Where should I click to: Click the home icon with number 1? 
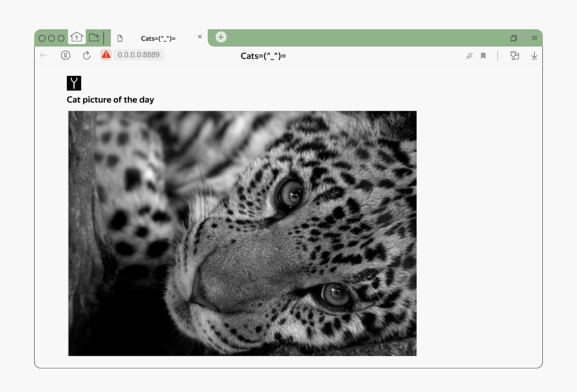point(77,37)
